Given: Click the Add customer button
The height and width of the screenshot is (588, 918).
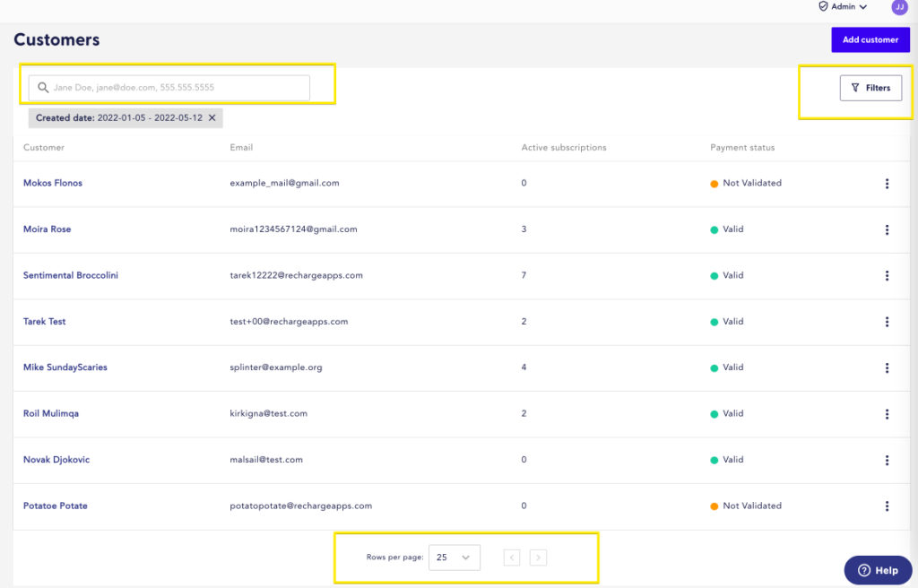Looking at the screenshot, I should 870,40.
